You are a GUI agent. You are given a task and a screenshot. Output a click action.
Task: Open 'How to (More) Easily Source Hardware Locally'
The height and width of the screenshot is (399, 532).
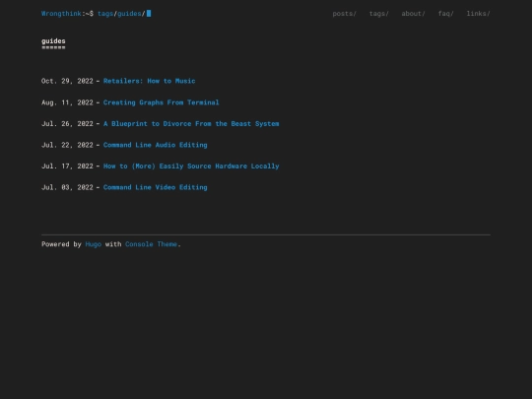point(191,166)
